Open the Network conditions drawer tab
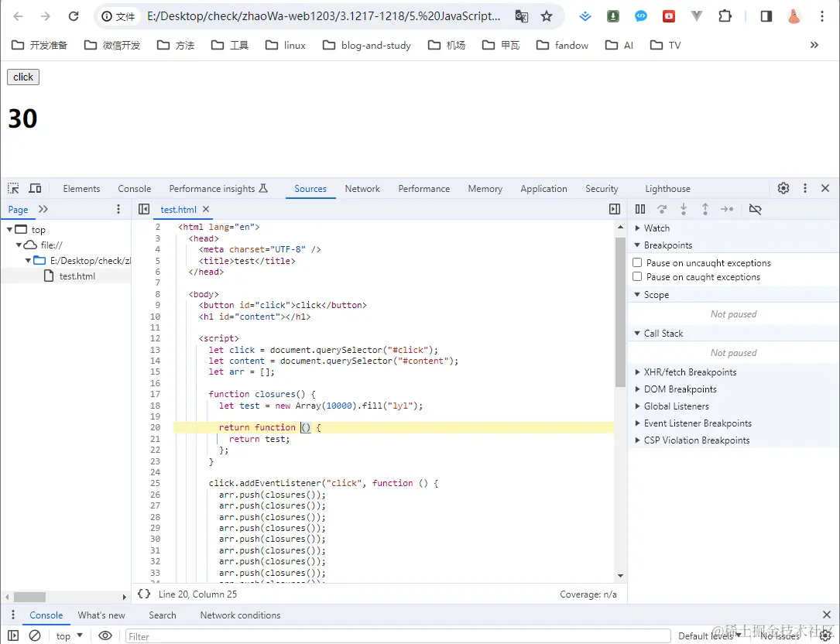 (240, 615)
